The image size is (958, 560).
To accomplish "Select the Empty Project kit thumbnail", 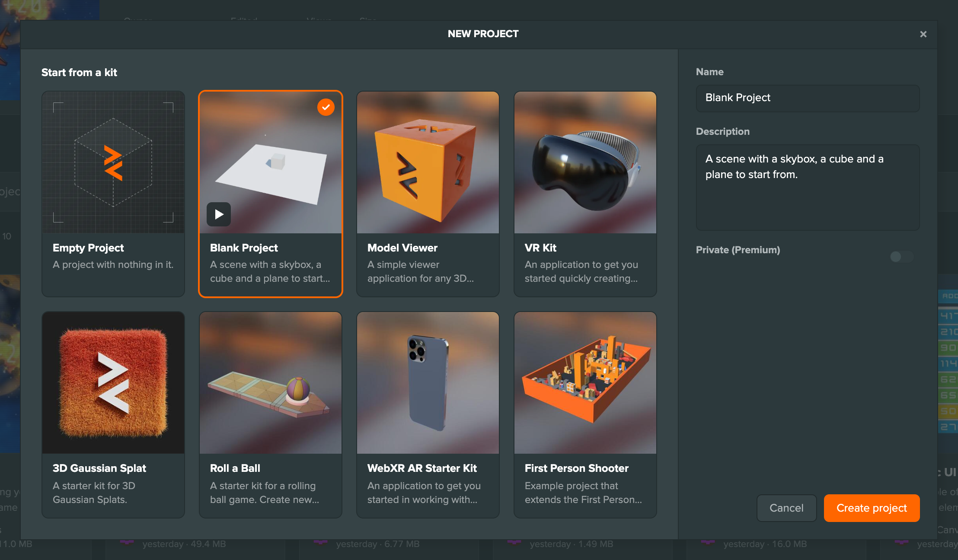I will point(113,162).
